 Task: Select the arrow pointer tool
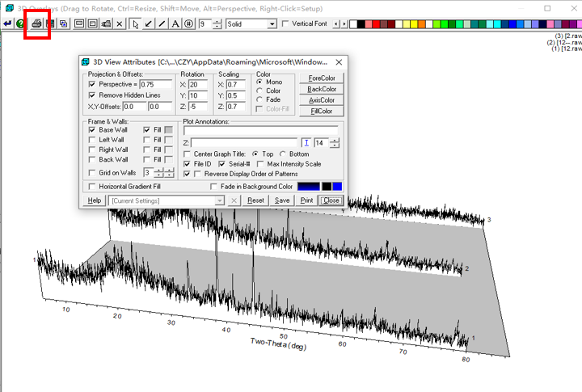click(135, 23)
